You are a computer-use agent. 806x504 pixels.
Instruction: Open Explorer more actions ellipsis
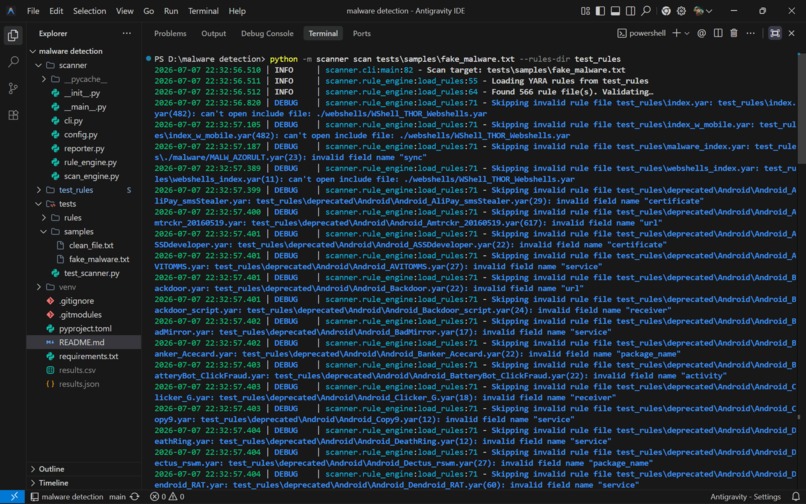coord(126,33)
